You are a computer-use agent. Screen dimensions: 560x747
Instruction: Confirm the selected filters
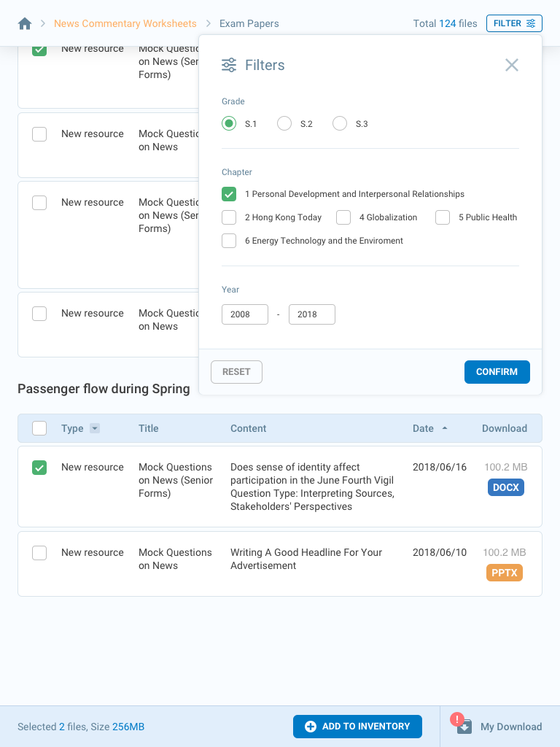click(x=497, y=372)
